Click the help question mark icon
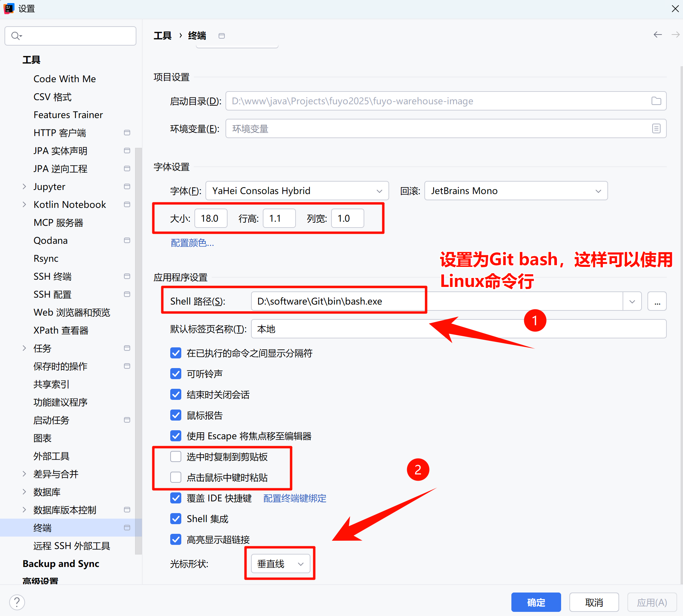 17,602
